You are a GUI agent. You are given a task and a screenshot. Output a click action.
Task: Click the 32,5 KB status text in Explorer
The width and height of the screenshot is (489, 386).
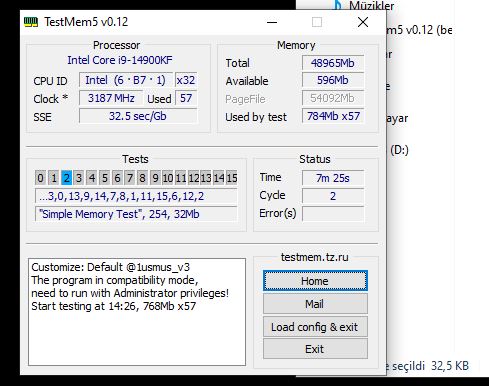point(450,366)
